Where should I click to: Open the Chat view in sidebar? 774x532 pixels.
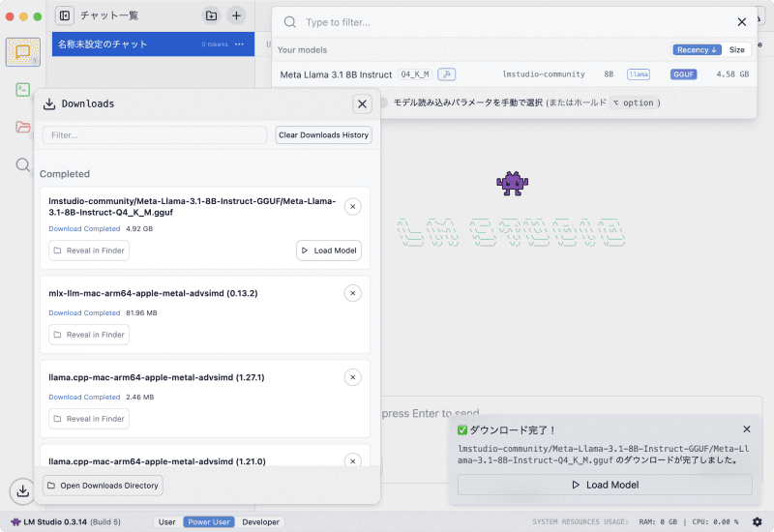[22, 52]
